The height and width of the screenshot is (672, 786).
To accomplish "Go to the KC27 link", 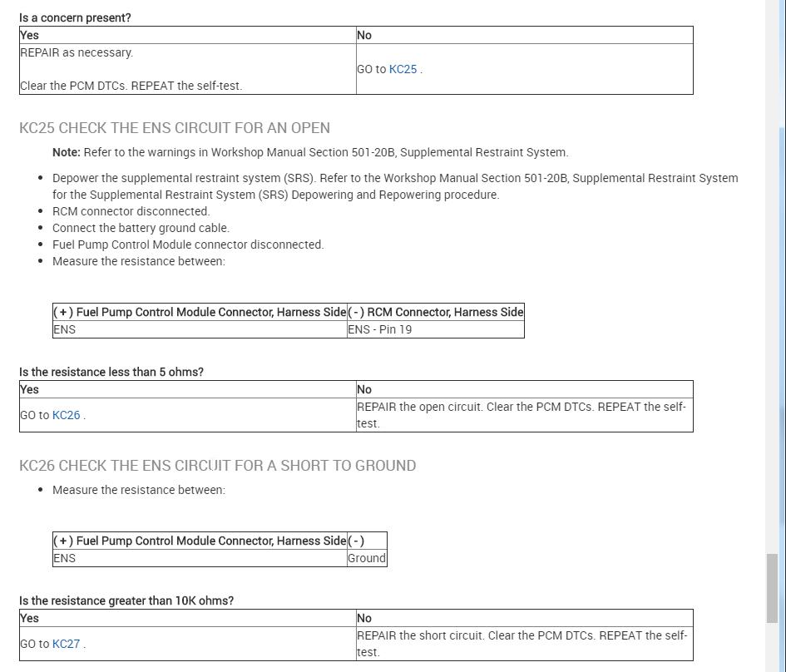I will 66,644.
